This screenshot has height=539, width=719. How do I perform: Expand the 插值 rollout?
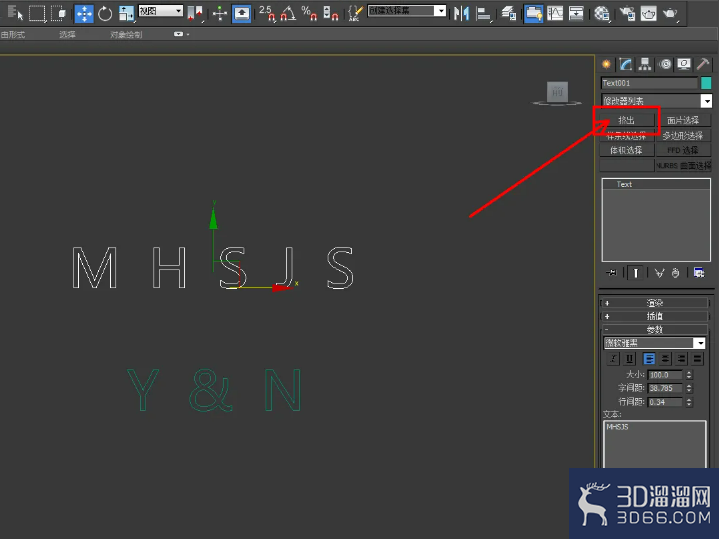[x=655, y=316]
